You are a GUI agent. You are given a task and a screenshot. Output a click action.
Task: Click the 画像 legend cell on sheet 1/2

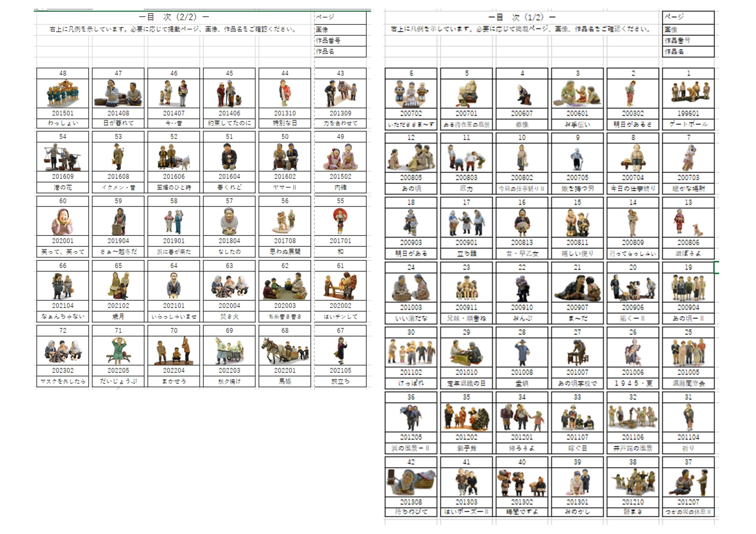pyautogui.click(x=688, y=30)
